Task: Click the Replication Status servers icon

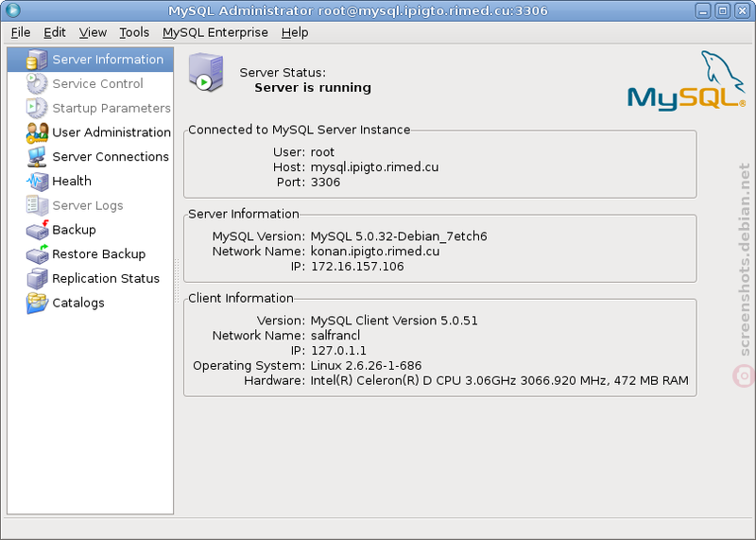Action: 37,278
